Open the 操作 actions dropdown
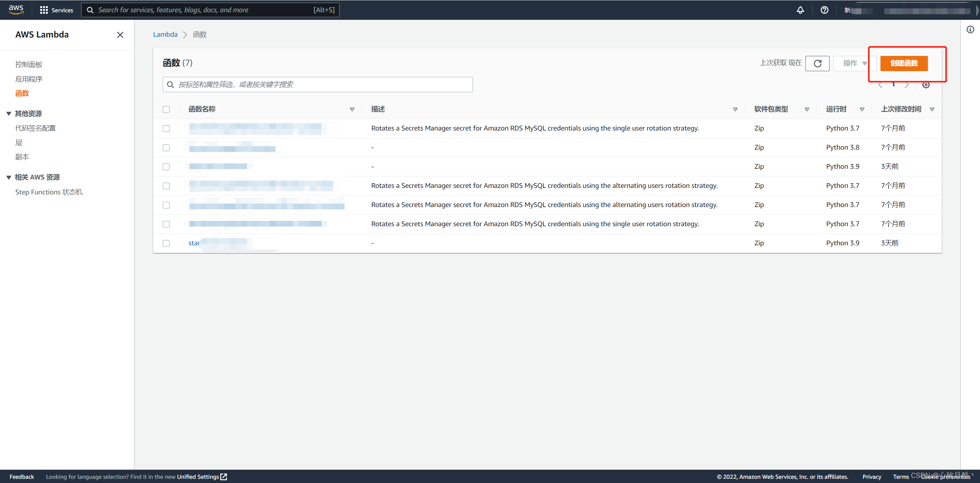The width and height of the screenshot is (980, 483). pyautogui.click(x=854, y=63)
